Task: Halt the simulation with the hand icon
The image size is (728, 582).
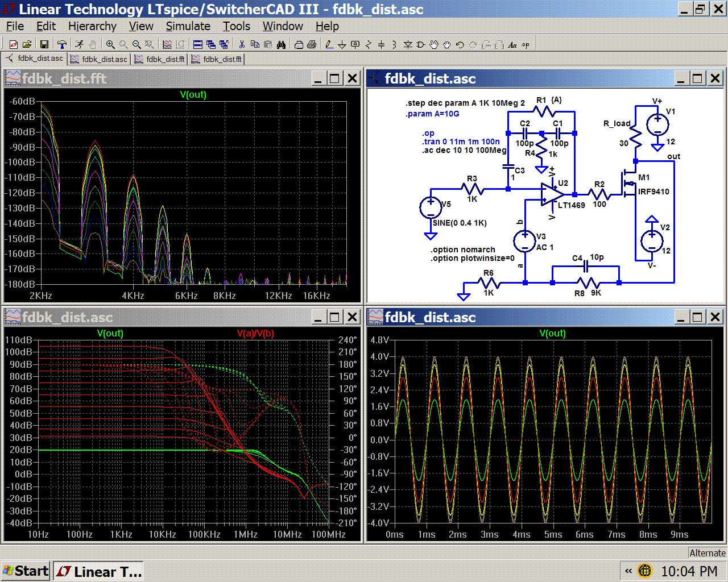Action: 93,44
